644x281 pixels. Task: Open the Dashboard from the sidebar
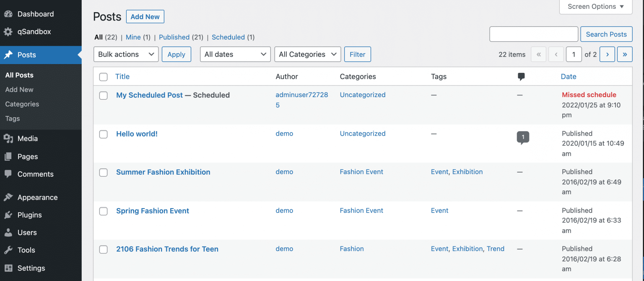[x=36, y=14]
